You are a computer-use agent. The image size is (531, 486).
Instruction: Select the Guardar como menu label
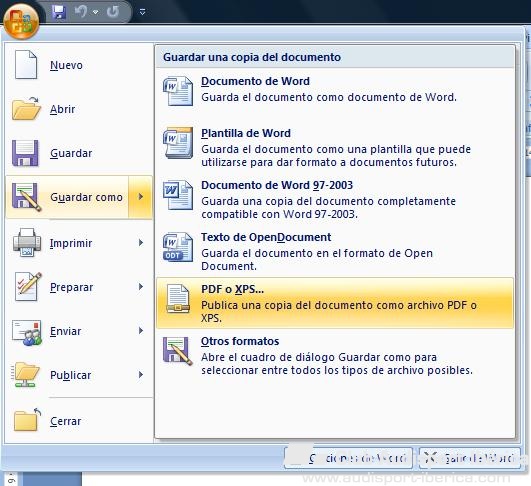click(86, 197)
